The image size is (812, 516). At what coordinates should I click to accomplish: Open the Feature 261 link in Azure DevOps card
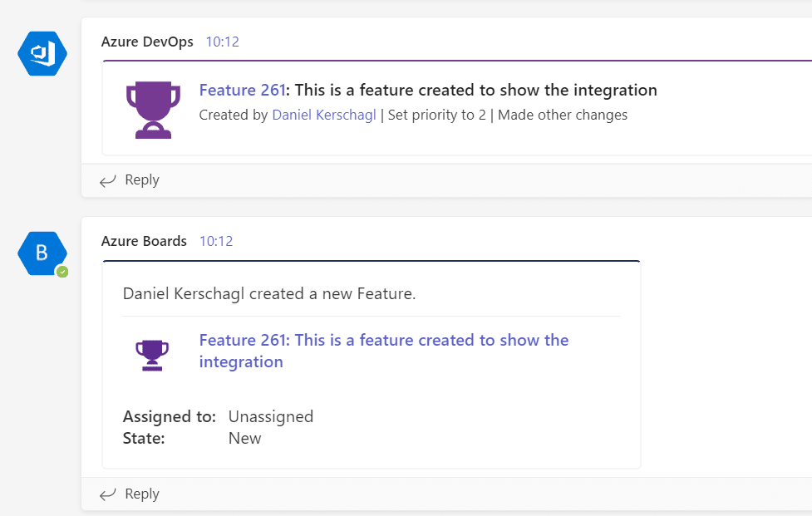pyautogui.click(x=243, y=90)
